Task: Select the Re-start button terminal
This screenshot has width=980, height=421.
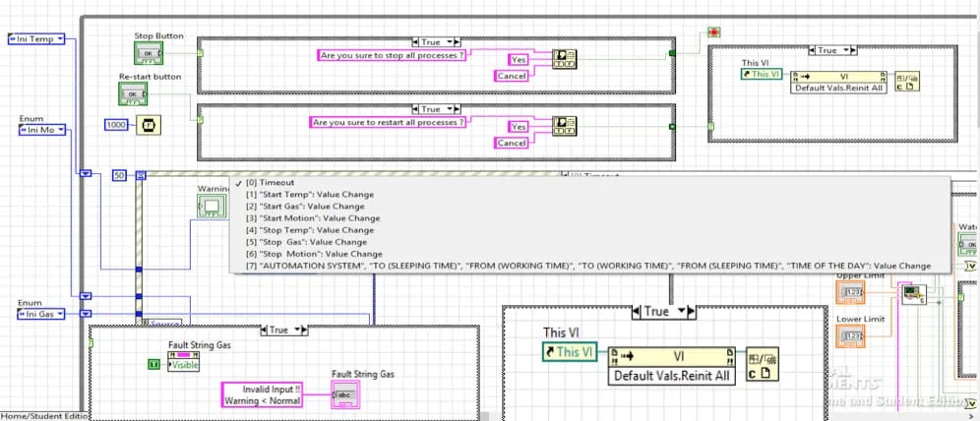Action: coord(133,92)
